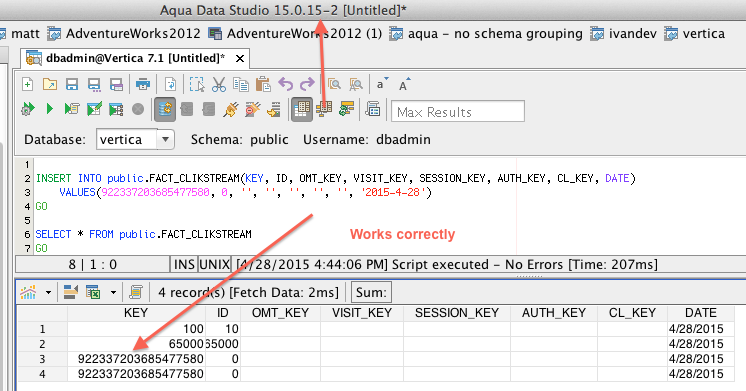Toggle the text results view icon
This screenshot has width=746, height=391.
point(373,109)
